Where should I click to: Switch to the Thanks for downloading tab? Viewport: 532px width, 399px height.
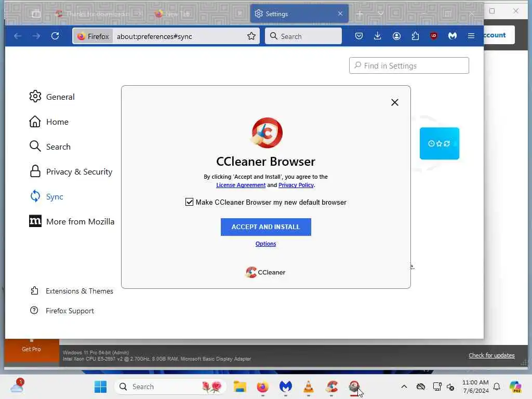98,14
